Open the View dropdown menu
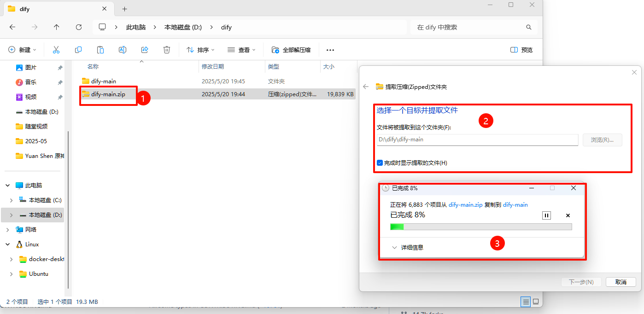The image size is (644, 314). (241, 50)
